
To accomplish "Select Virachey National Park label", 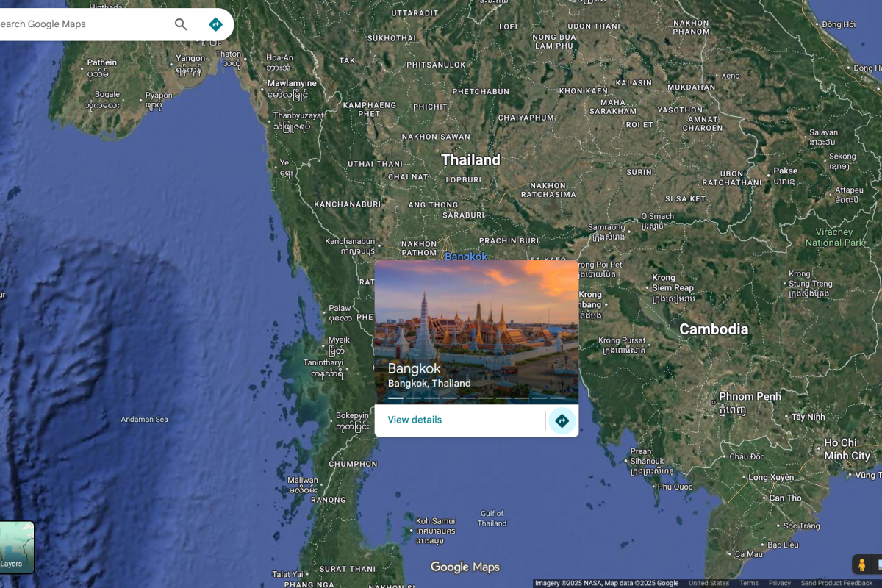I will (x=835, y=237).
